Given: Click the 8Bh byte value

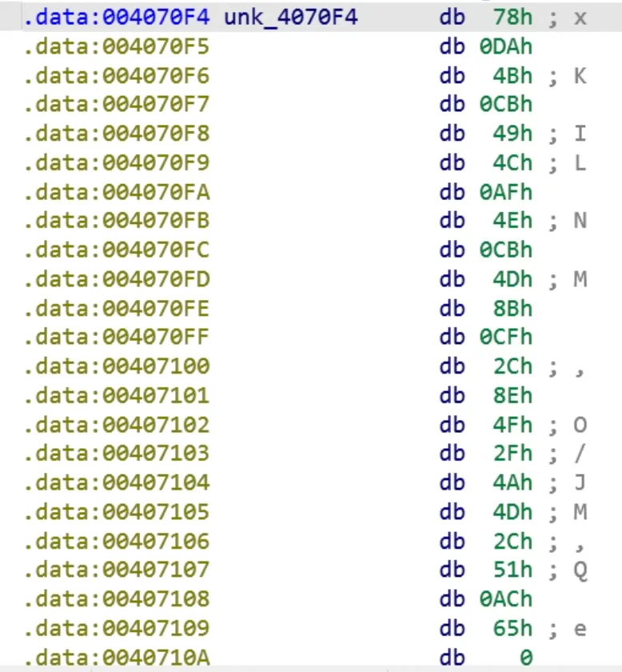Looking at the screenshot, I should 512,308.
